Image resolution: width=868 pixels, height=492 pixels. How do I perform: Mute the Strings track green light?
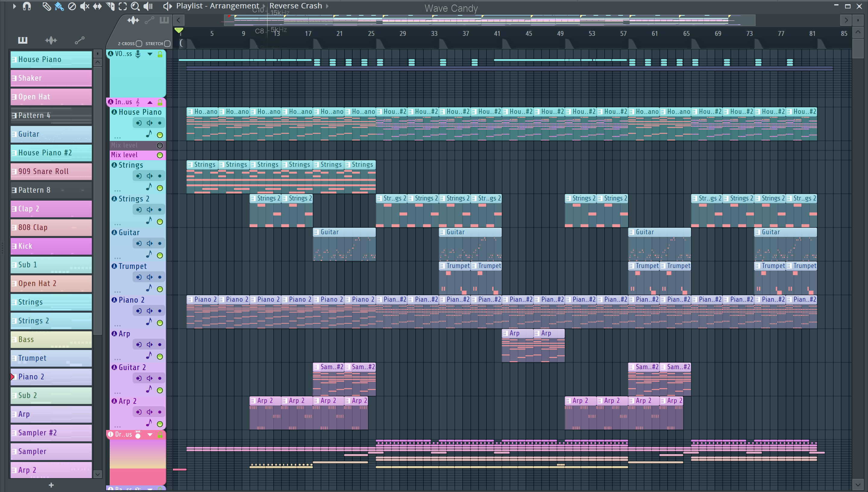point(160,188)
